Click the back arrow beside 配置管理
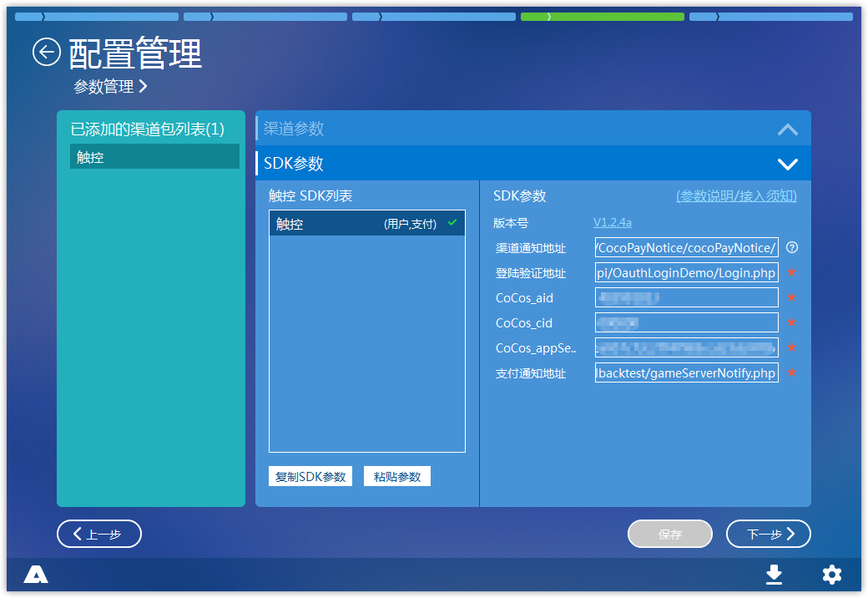The image size is (868, 598). (x=47, y=52)
